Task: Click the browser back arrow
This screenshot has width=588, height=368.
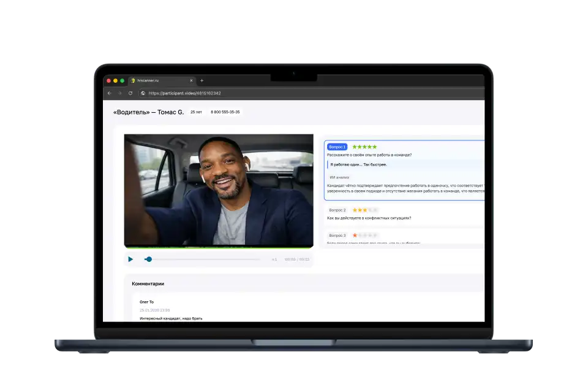Action: point(110,93)
